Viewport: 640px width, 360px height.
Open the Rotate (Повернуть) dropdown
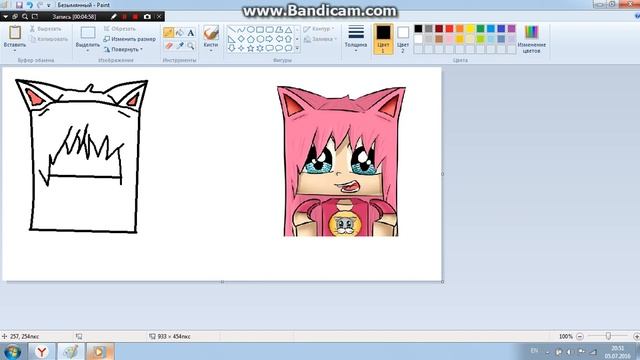141,49
